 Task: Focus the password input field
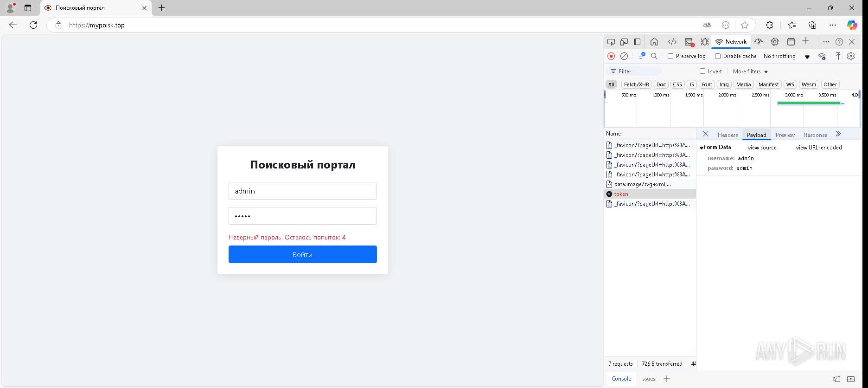click(x=302, y=216)
